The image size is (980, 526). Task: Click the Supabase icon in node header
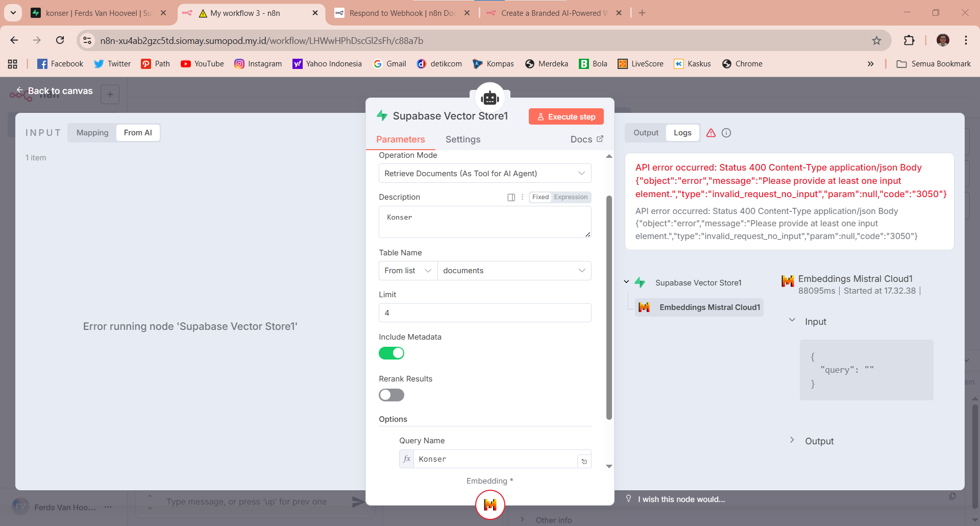[x=382, y=116]
